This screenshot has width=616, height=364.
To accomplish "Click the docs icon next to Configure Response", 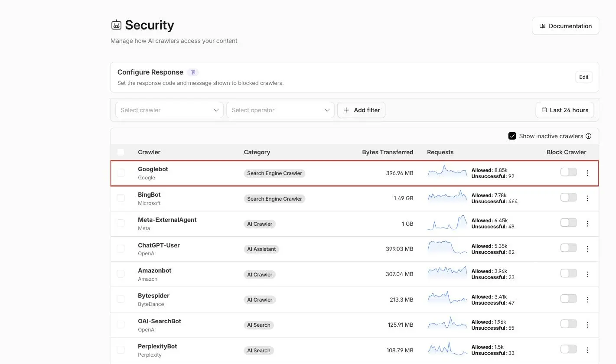I will [x=193, y=72].
